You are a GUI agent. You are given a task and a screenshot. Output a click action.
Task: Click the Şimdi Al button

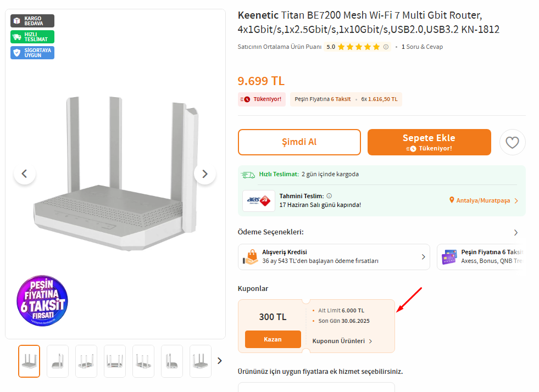[299, 142]
